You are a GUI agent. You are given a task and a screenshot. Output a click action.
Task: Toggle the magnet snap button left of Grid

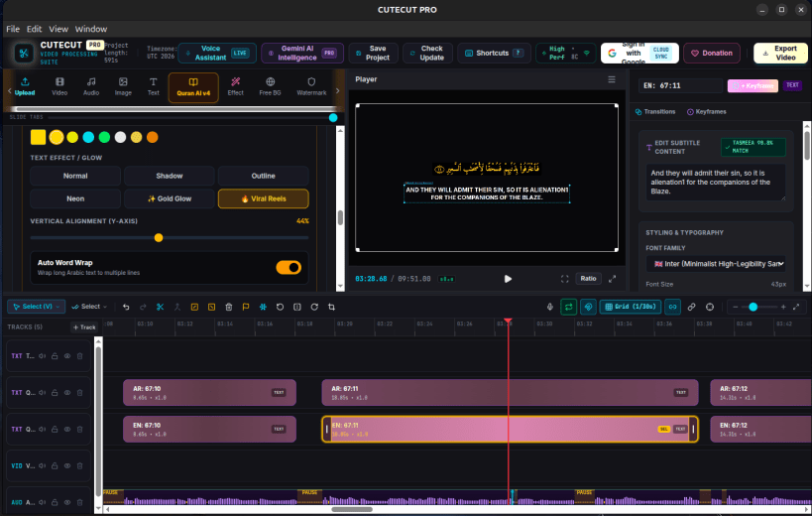click(x=588, y=307)
